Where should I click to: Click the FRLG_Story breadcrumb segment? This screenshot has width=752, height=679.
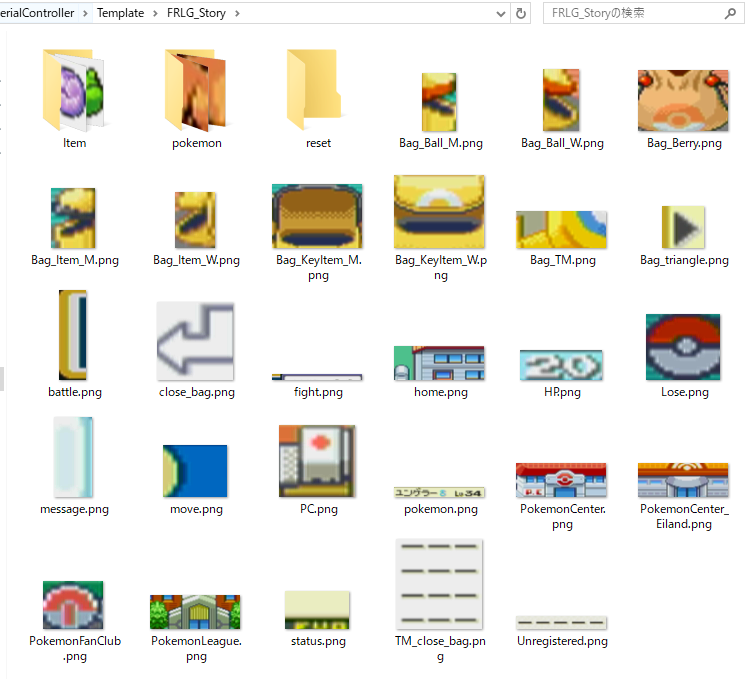pyautogui.click(x=196, y=13)
